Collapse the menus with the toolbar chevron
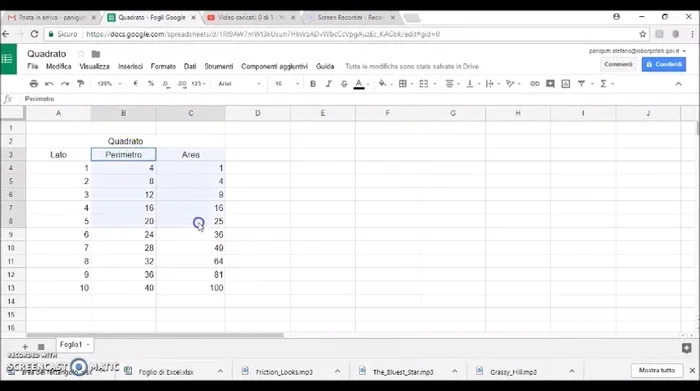This screenshot has width=700, height=391. click(x=679, y=83)
